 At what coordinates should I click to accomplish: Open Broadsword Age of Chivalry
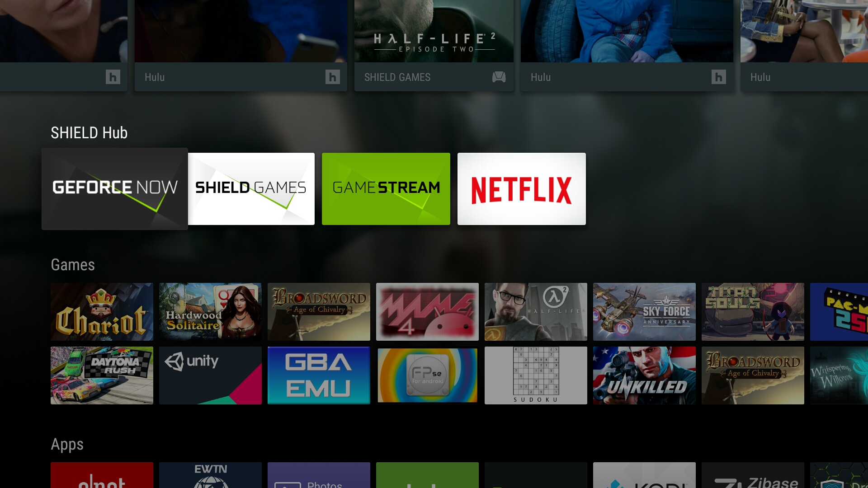point(318,311)
